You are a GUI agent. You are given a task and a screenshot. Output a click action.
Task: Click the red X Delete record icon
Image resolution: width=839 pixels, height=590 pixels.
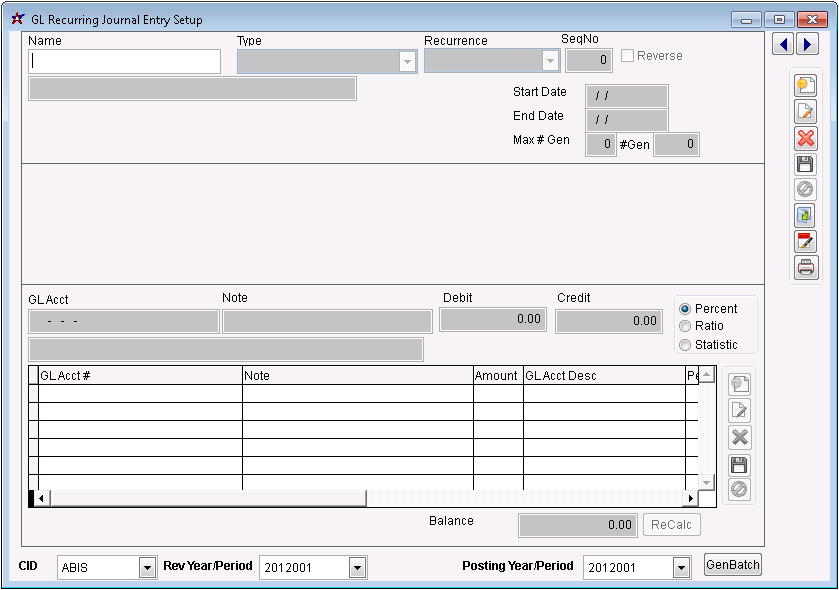(805, 138)
